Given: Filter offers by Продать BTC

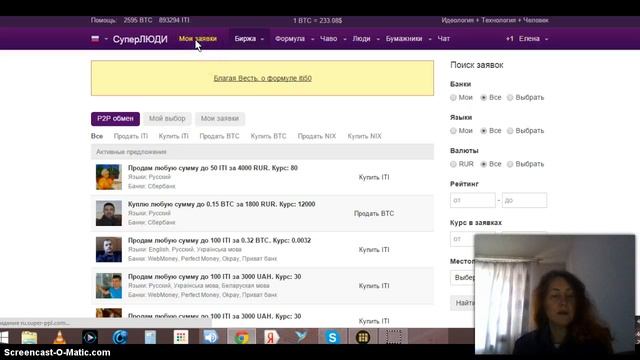Looking at the screenshot, I should (x=219, y=136).
